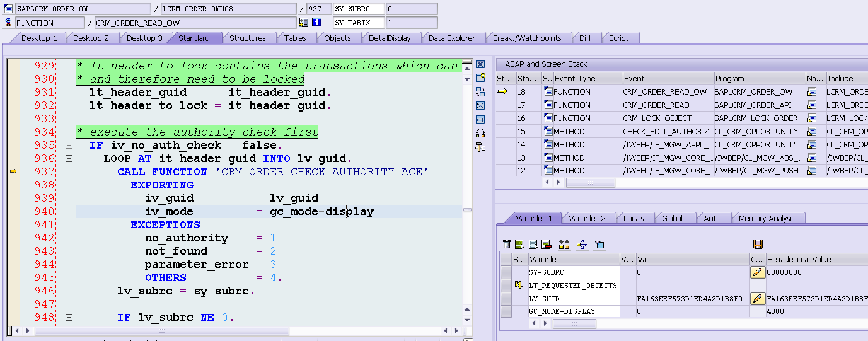The height and width of the screenshot is (341, 868).
Task: Switch to the Globals tab
Action: (x=674, y=218)
